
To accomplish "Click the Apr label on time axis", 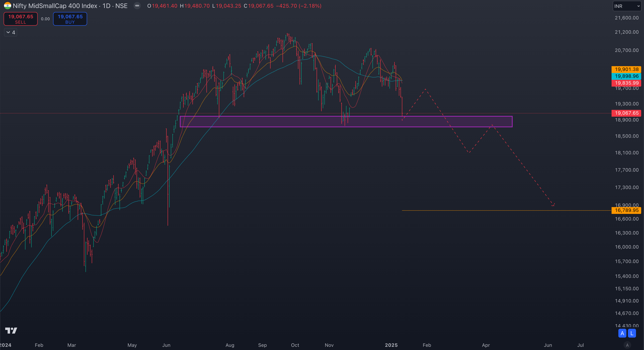I will click(x=486, y=345).
